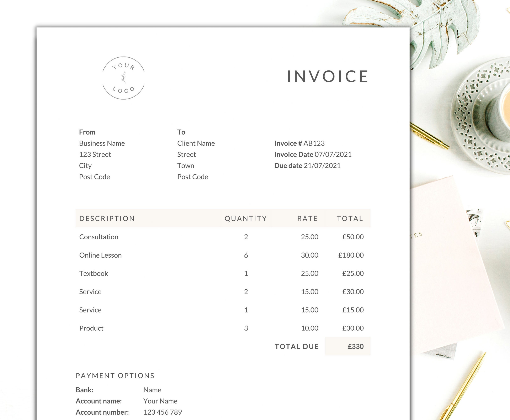Image resolution: width=510 pixels, height=420 pixels.
Task: Click Post Code under Business address
Action: [x=94, y=177]
